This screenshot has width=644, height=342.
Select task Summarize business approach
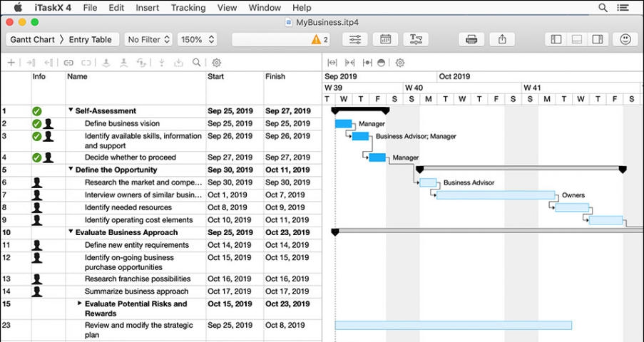(x=161, y=291)
